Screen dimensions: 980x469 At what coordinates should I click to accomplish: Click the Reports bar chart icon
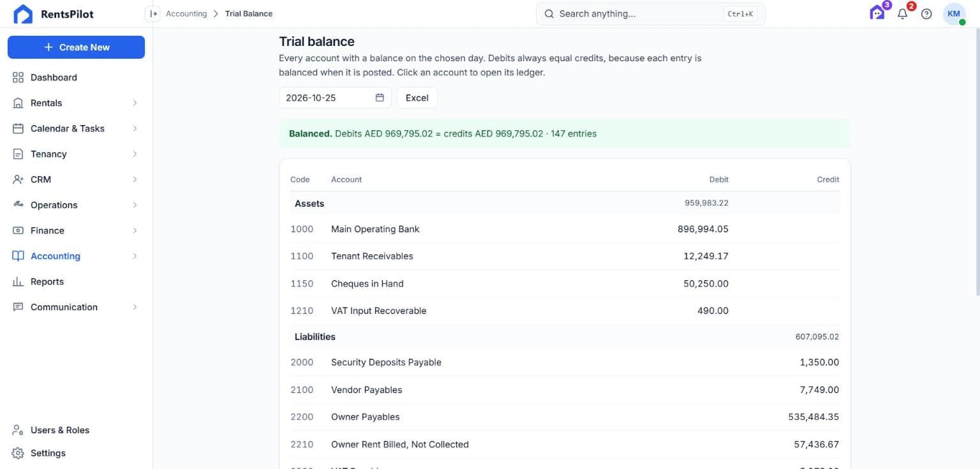(18, 281)
